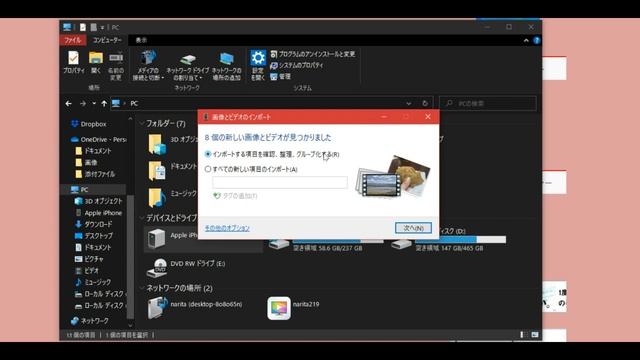This screenshot has width=640, height=360.
Task: Collapse the フォルダー (7) group
Action: coord(142,124)
